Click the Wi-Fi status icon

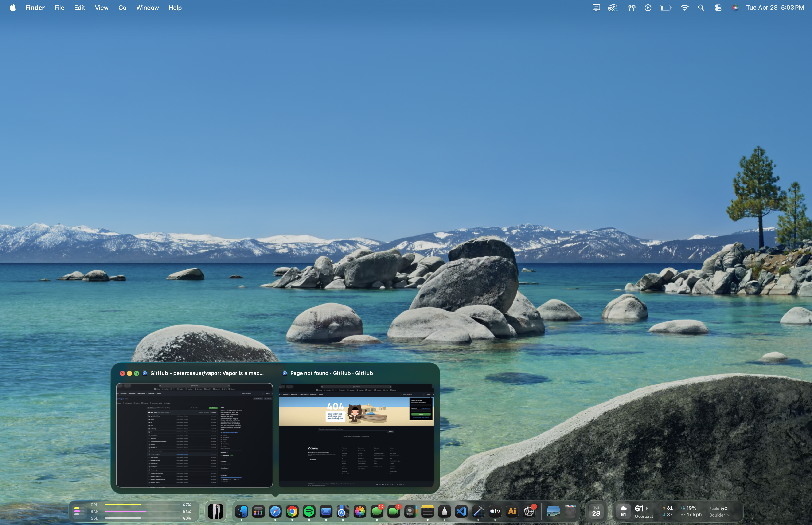point(684,8)
